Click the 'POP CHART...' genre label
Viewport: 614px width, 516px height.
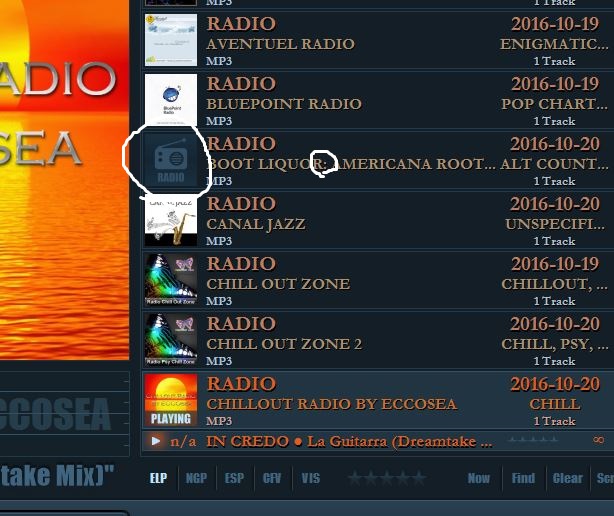coord(554,104)
